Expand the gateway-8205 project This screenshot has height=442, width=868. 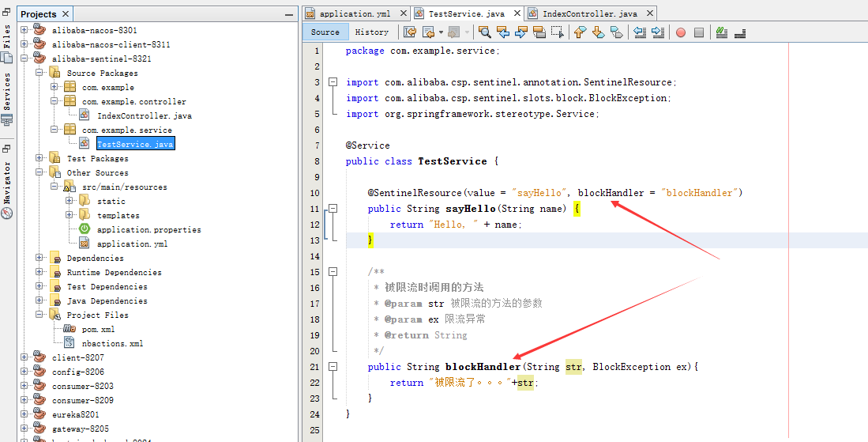(24, 429)
